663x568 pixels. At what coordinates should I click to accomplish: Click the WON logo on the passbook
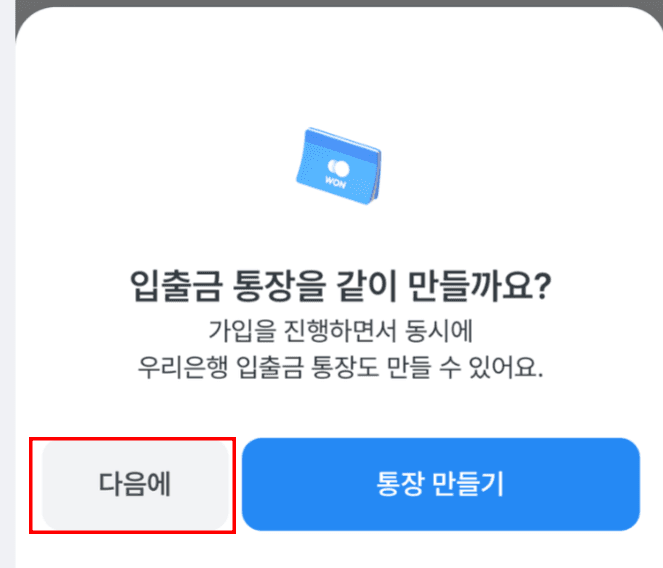[336, 183]
